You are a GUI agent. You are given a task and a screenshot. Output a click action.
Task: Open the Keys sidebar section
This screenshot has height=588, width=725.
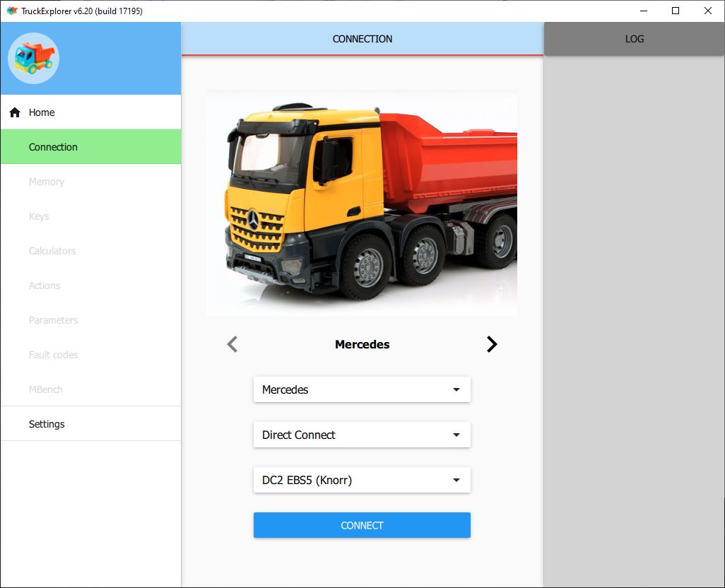pos(91,216)
